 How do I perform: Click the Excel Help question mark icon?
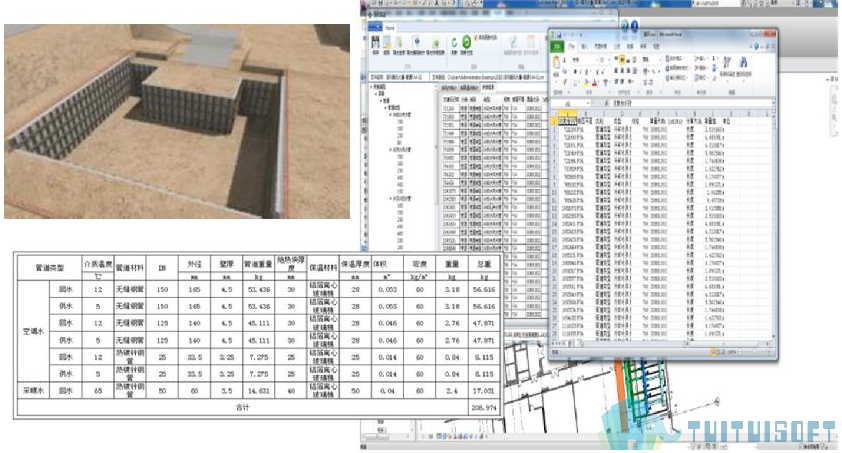point(756,46)
